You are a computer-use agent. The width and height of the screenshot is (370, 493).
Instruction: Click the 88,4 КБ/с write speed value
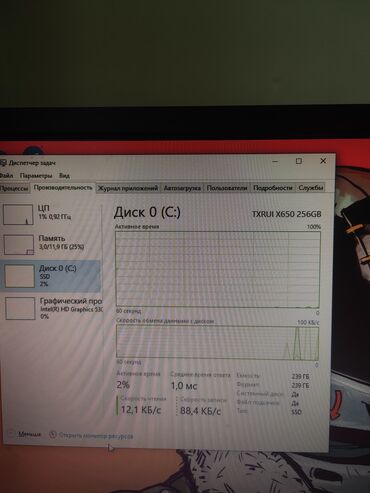click(x=200, y=411)
